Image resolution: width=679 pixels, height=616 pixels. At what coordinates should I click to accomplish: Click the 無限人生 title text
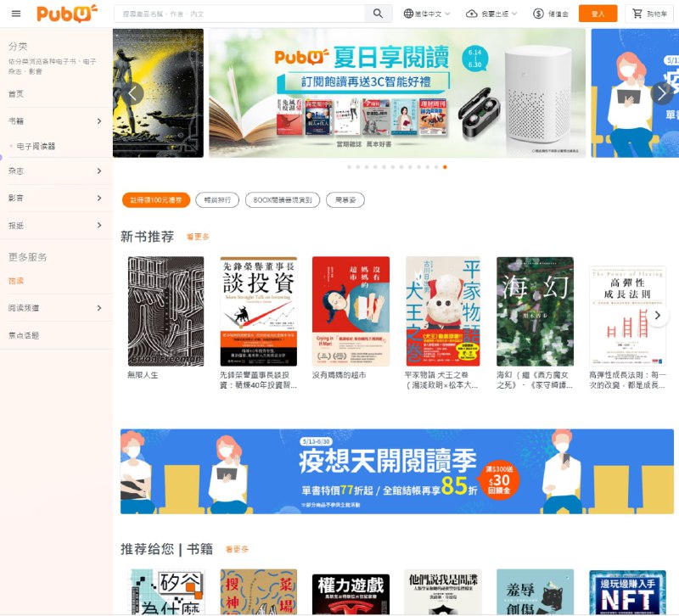pos(143,375)
